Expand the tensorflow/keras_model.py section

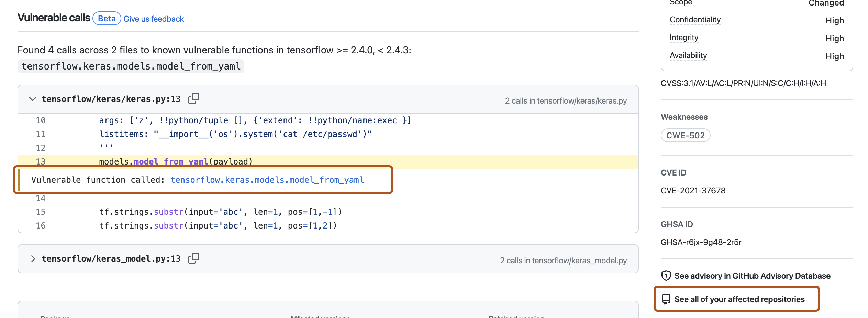point(33,259)
